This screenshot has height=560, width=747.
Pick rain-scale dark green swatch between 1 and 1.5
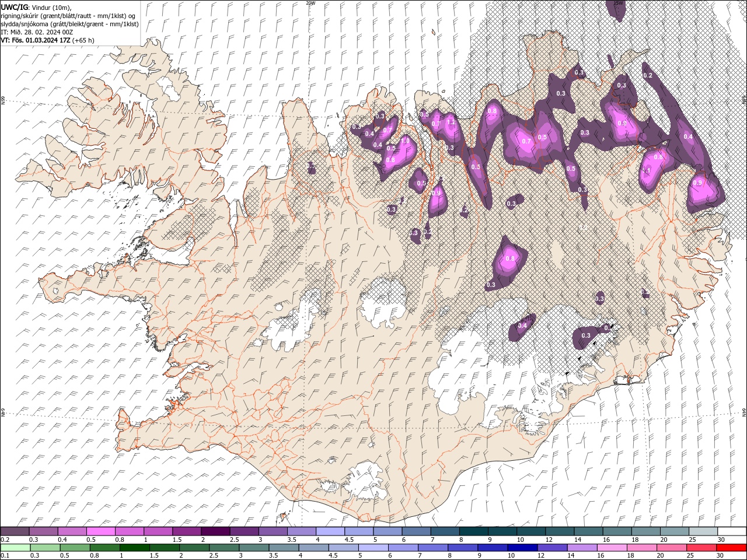(135, 548)
